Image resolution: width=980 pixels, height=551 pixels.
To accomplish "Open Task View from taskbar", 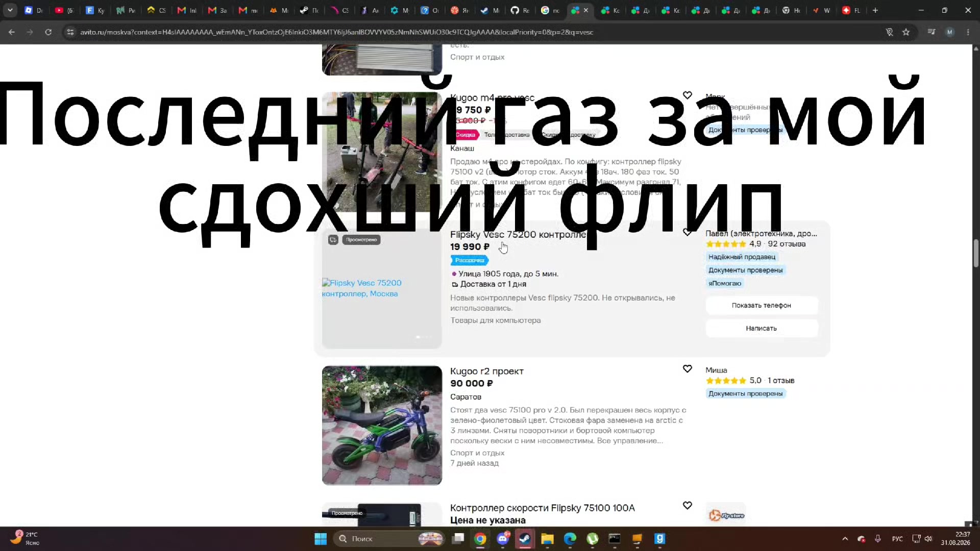I will click(x=458, y=539).
